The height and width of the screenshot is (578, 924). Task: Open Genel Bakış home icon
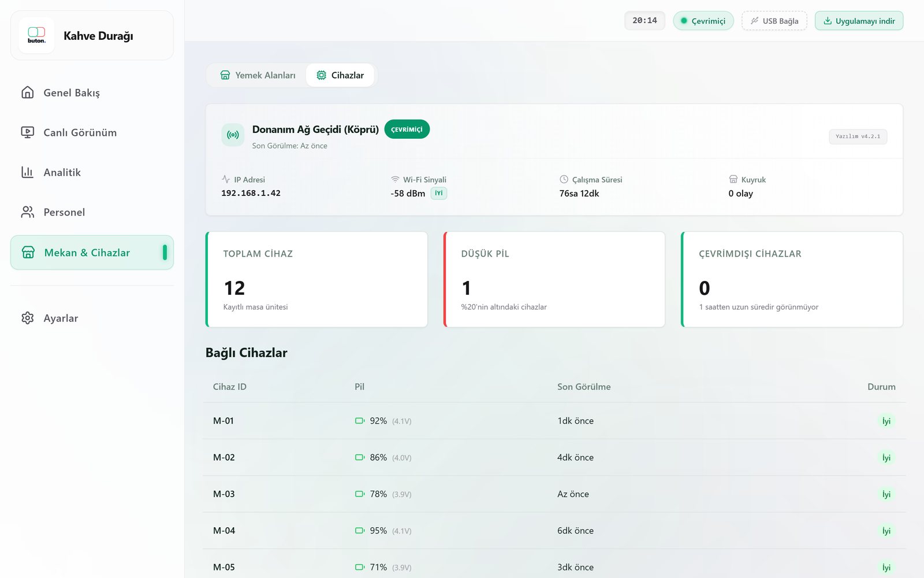coord(28,92)
